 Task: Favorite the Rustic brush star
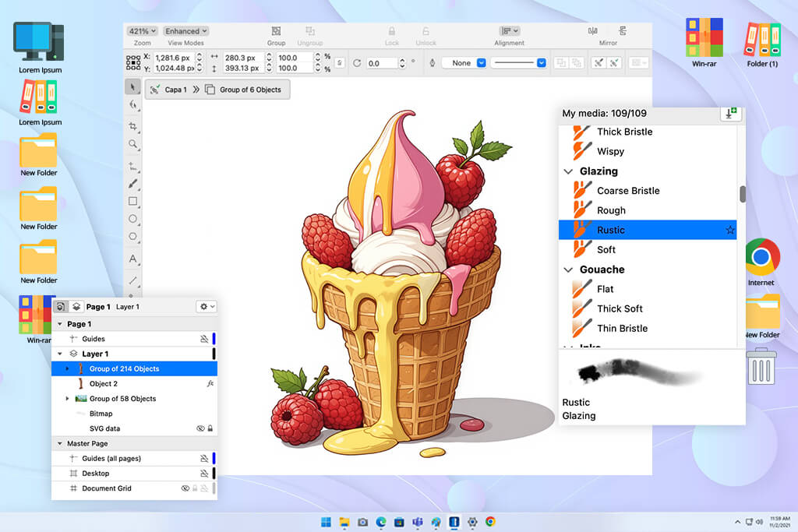pos(729,230)
